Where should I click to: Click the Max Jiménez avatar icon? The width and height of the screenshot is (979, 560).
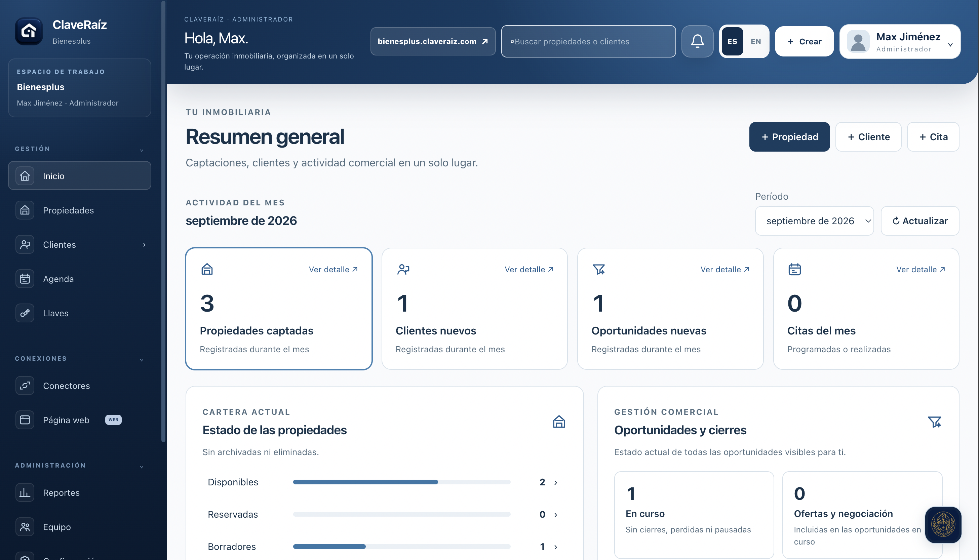pyautogui.click(x=858, y=41)
